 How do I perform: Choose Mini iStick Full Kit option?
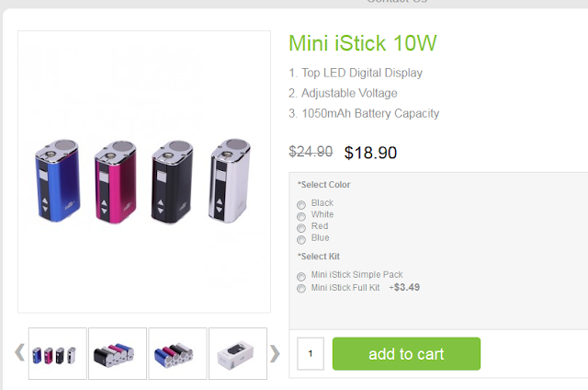click(x=301, y=289)
